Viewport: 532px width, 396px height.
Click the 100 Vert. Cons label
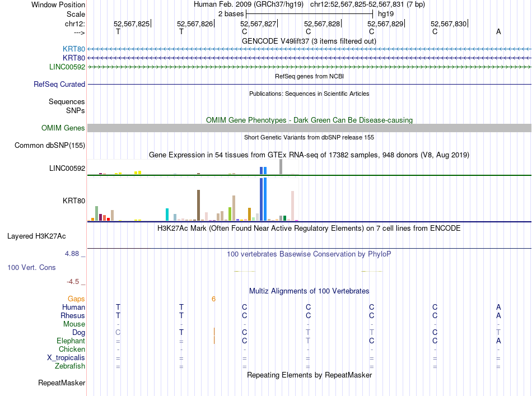click(31, 267)
